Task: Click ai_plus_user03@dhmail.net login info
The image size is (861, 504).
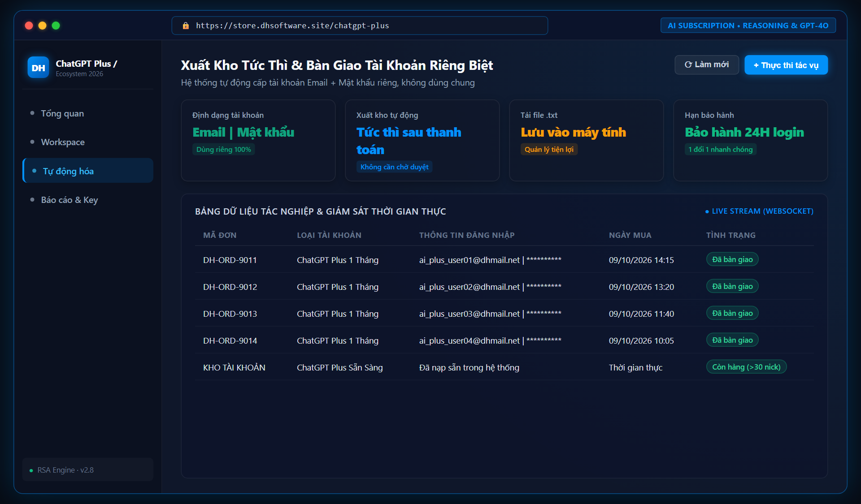Action: click(x=490, y=314)
